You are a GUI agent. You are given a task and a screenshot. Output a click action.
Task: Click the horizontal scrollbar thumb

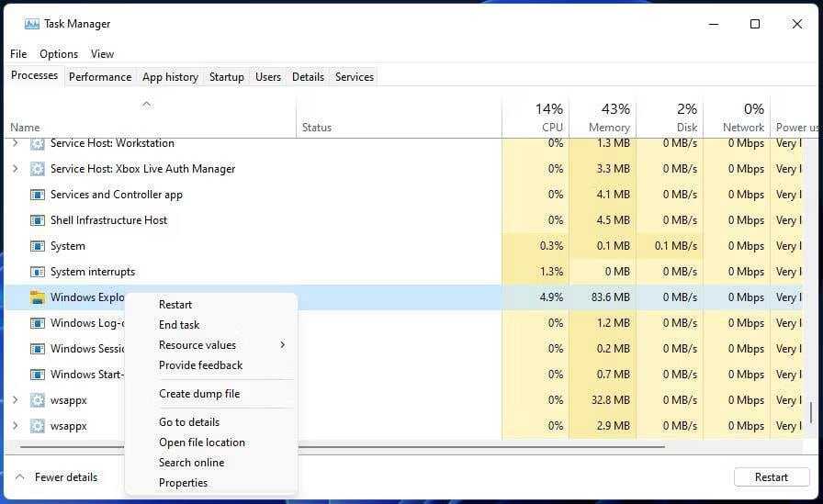343,447
